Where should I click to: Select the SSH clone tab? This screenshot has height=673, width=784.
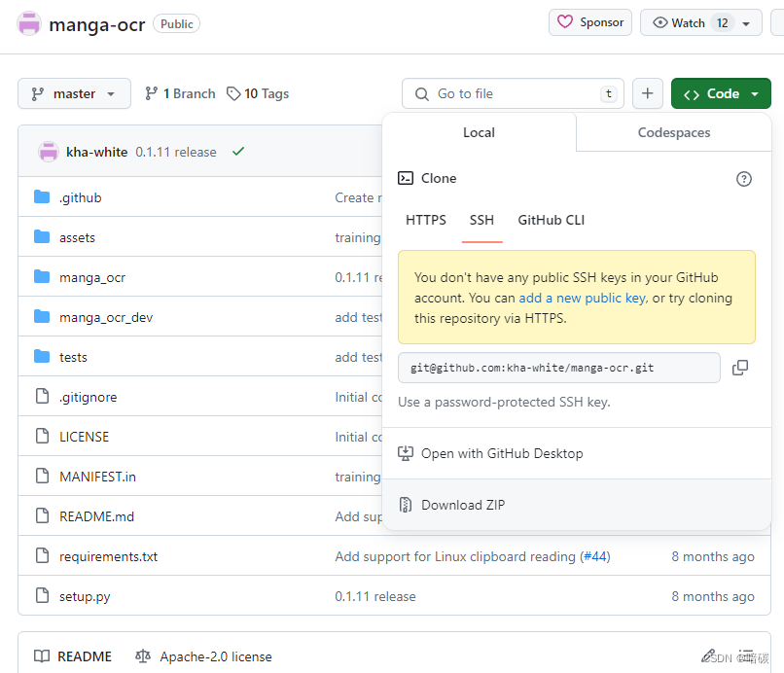pyautogui.click(x=481, y=220)
